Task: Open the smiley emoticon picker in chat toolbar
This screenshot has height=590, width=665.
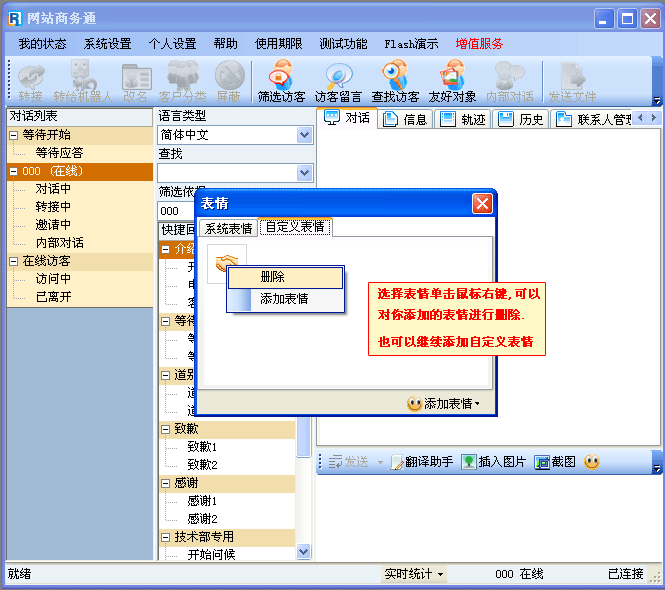Action: [592, 461]
